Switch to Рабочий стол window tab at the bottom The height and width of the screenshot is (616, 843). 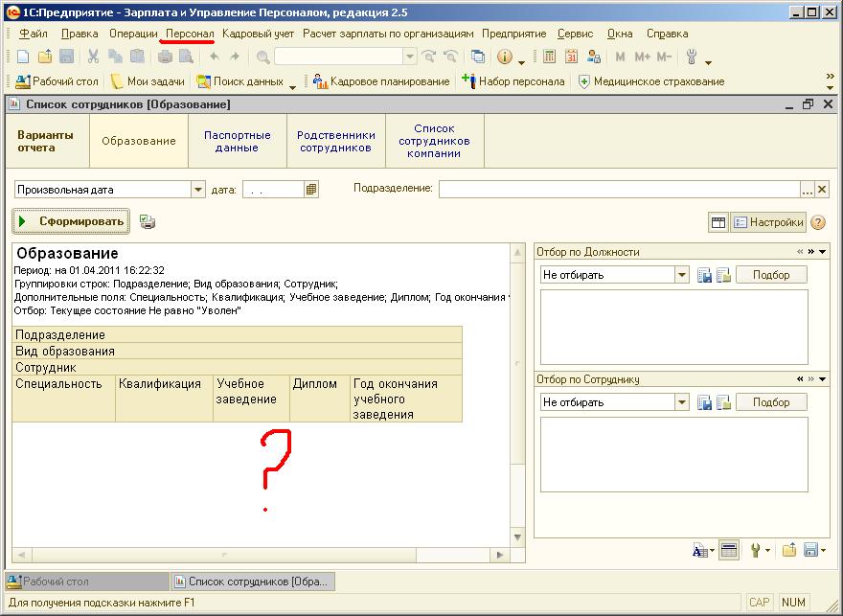pos(87,582)
